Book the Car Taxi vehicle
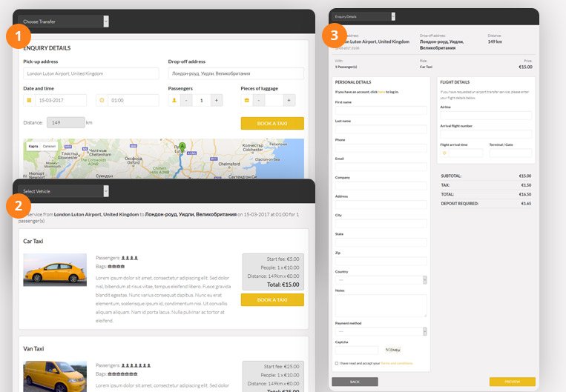This screenshot has height=392, width=566. pyautogui.click(x=272, y=299)
